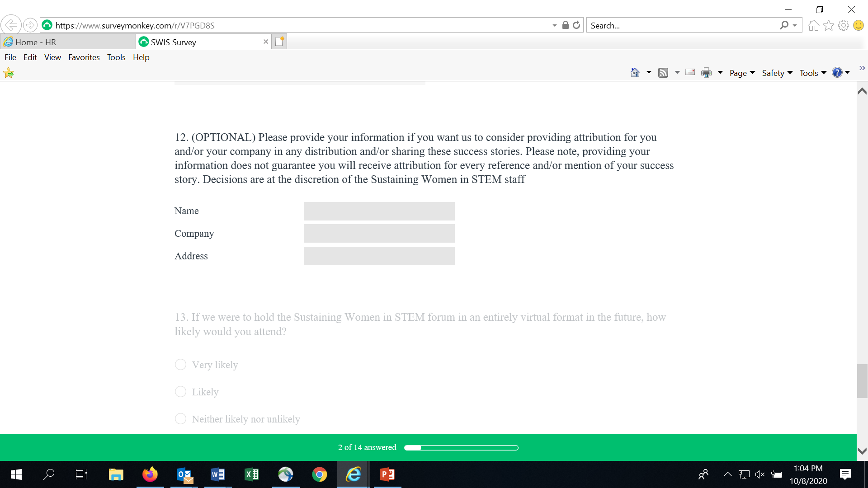
Task: Click the print icon in command bar
Action: pyautogui.click(x=706, y=73)
